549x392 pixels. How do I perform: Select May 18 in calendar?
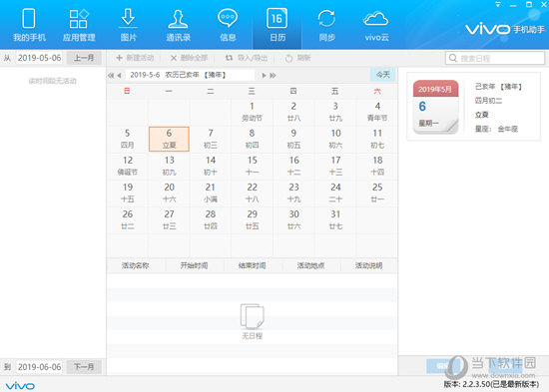pos(377,166)
